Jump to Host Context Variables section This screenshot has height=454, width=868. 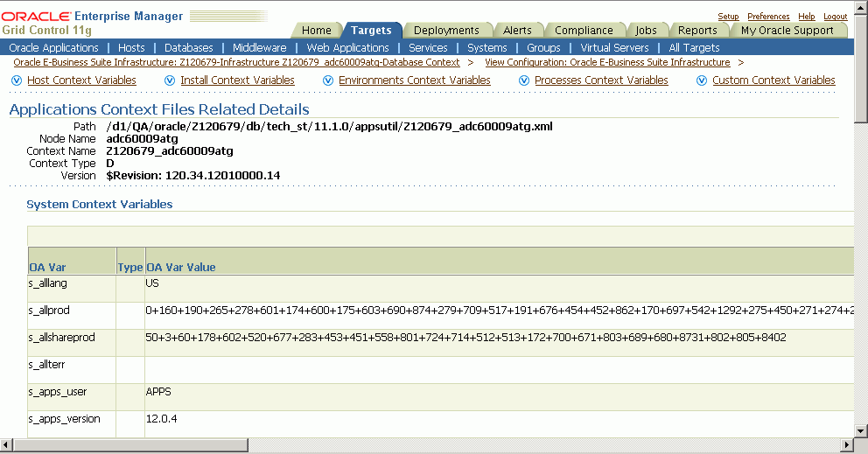(x=81, y=80)
